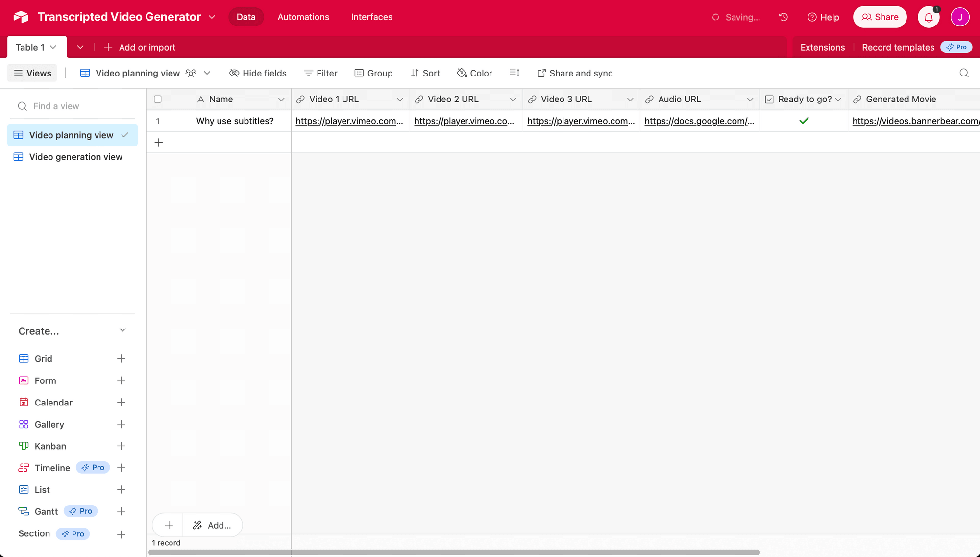
Task: Open the revision history panel
Action: (x=783, y=17)
